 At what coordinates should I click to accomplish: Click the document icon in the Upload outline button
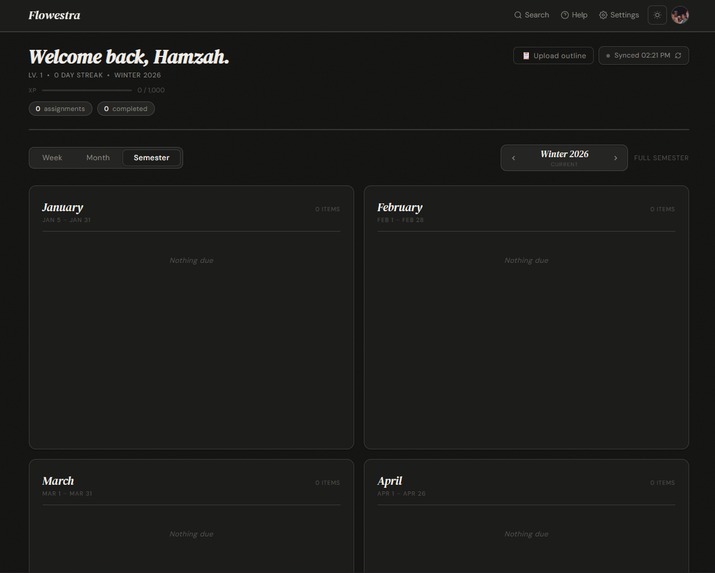coord(526,56)
